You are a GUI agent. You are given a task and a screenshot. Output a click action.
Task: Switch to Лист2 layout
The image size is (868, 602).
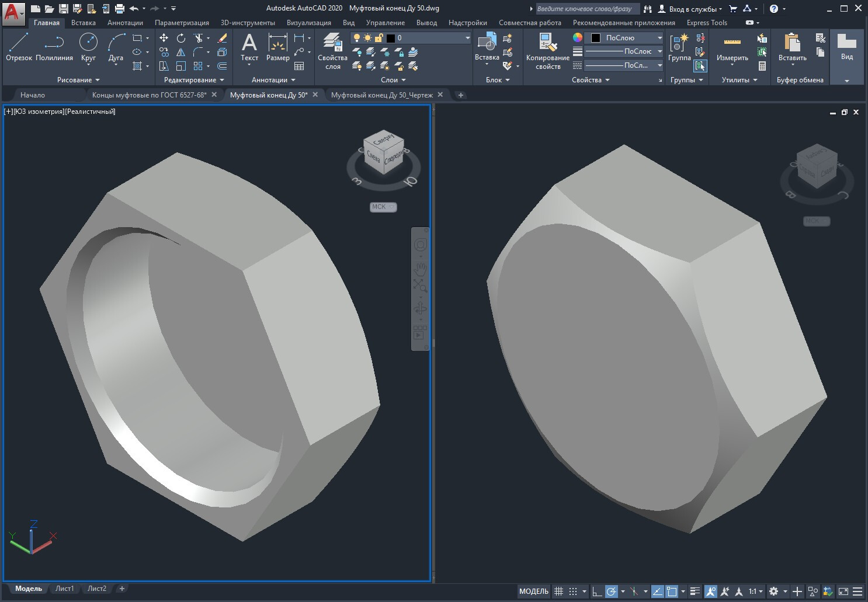[97, 589]
